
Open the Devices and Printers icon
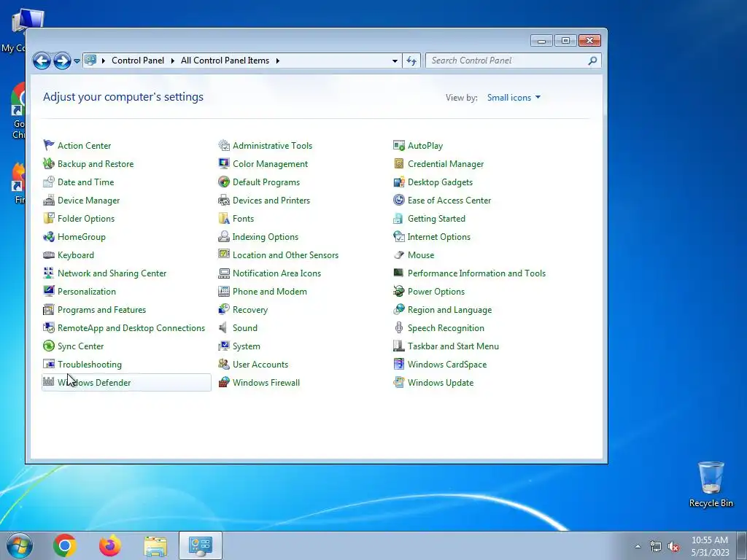(224, 200)
